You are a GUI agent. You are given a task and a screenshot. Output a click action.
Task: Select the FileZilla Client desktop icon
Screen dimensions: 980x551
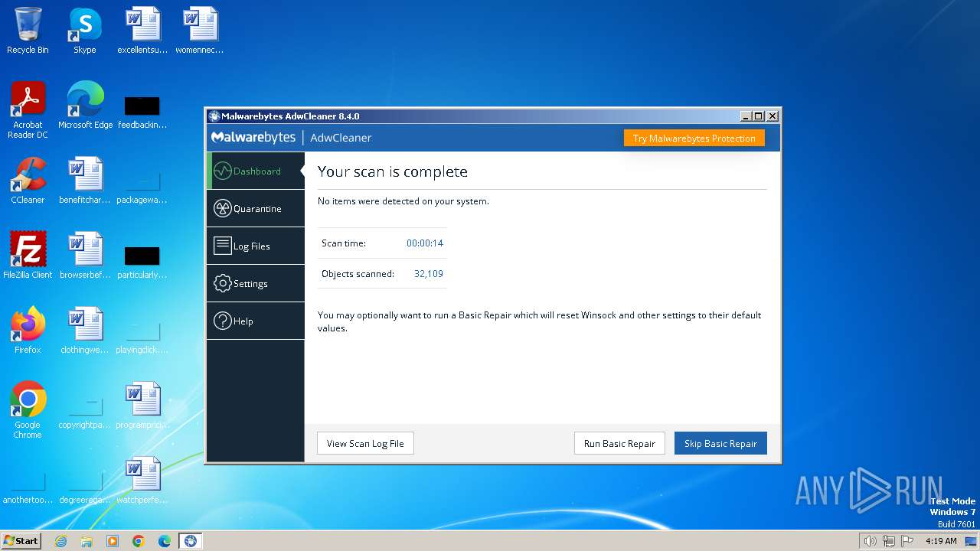[x=28, y=256]
